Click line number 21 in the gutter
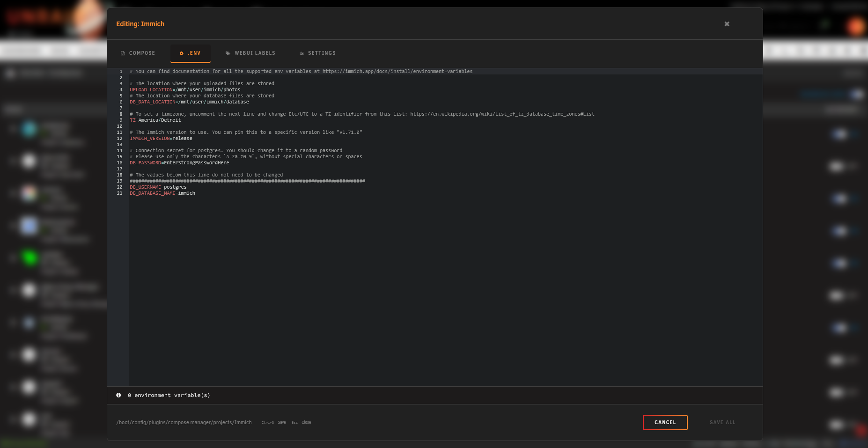The height and width of the screenshot is (448, 868). [x=119, y=193]
